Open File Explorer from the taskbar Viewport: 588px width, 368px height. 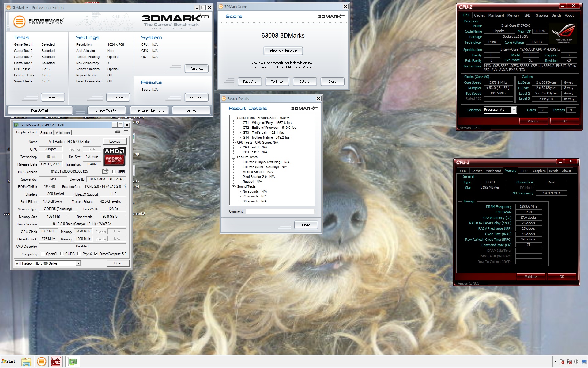point(26,362)
